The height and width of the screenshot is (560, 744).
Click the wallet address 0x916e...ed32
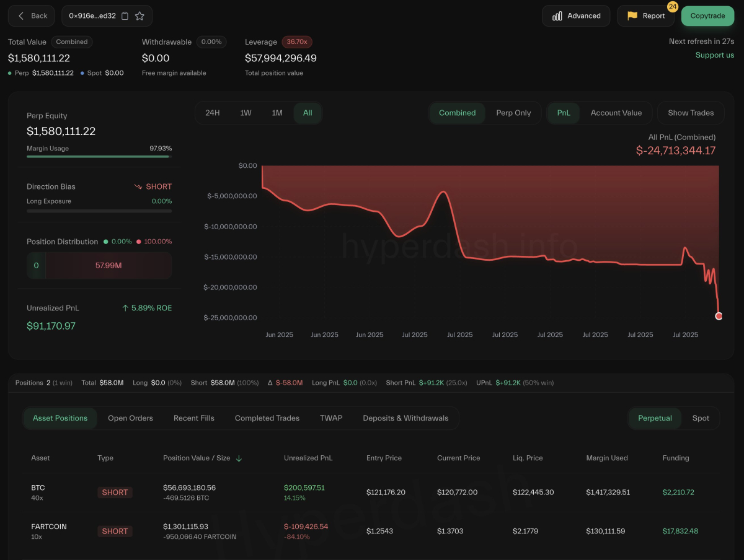92,16
